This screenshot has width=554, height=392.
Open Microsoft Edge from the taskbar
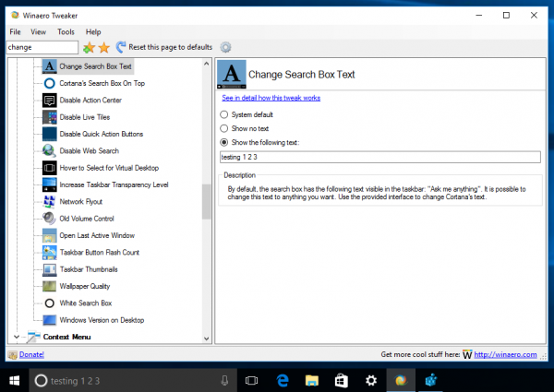(x=283, y=380)
